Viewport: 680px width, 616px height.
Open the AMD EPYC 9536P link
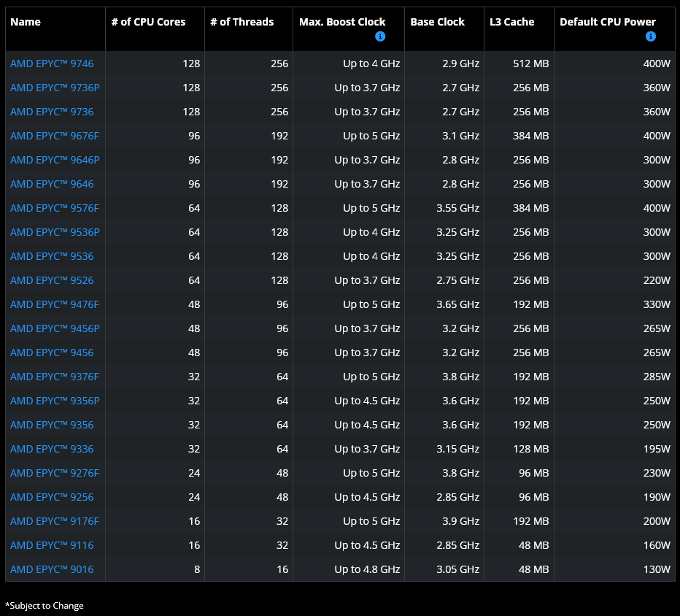click(55, 232)
